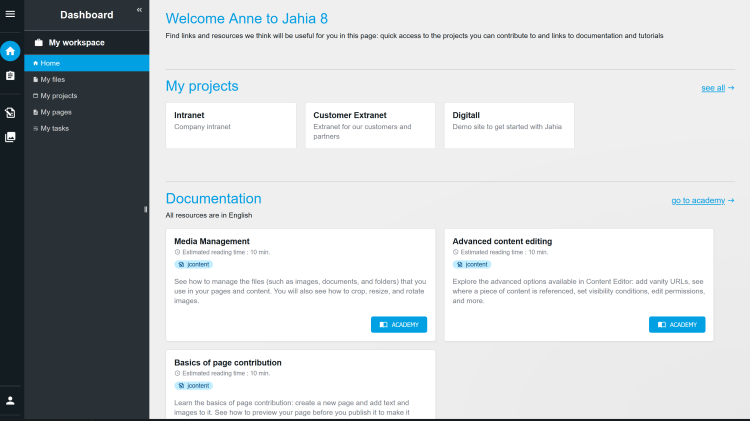The width and height of the screenshot is (750, 421).
Task: Click the Welcome Anne to Jahia 8 heading
Action: pyautogui.click(x=246, y=19)
